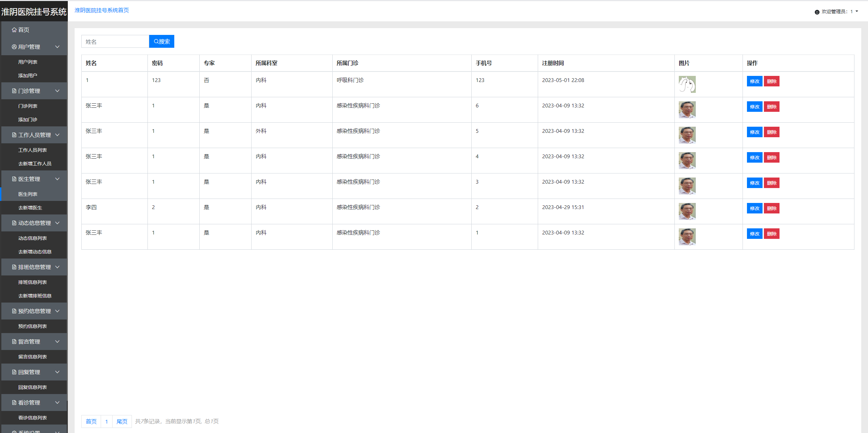Click the document icon beside 看诊管理
This screenshot has width=868, height=433.
click(14, 403)
